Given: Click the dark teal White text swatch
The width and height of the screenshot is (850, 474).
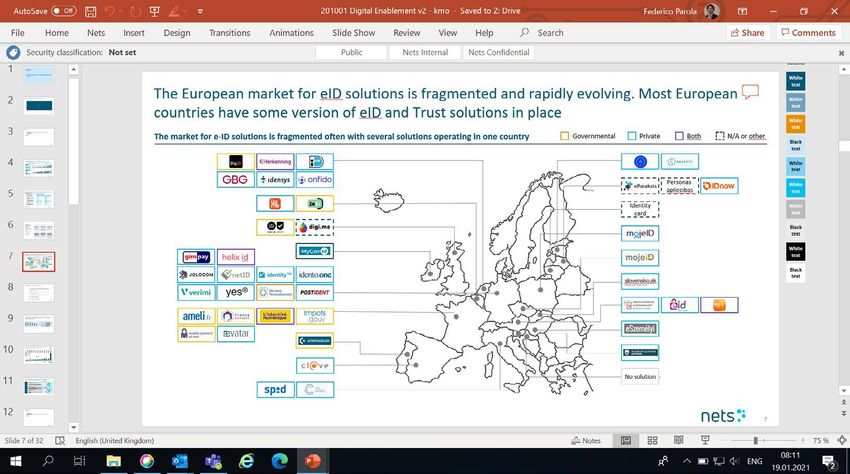Looking at the screenshot, I should click(795, 81).
